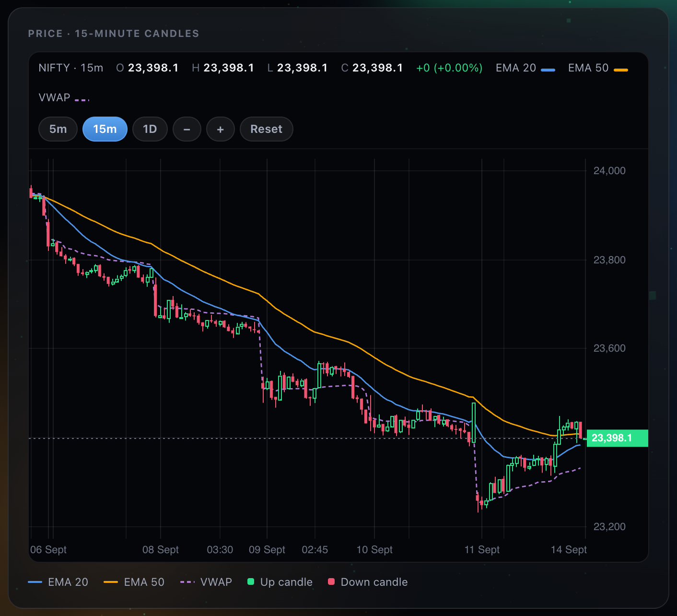Click the EMA 20 label in the chart header
Image resolution: width=677 pixels, height=616 pixels.
click(x=516, y=68)
